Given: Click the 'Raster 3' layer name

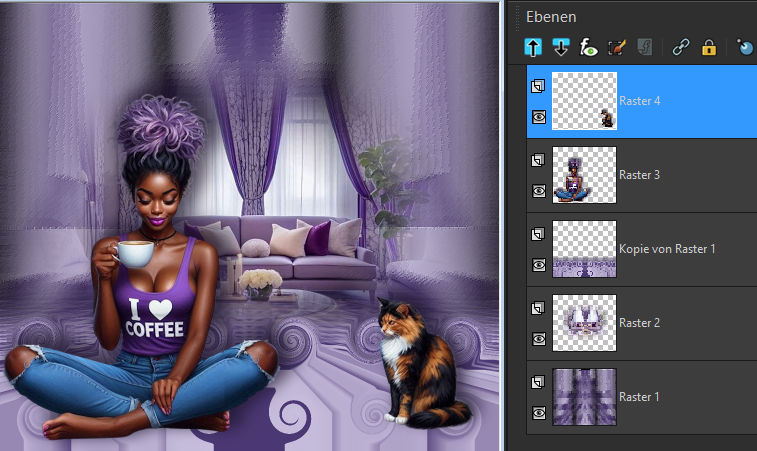Looking at the screenshot, I should (x=640, y=175).
